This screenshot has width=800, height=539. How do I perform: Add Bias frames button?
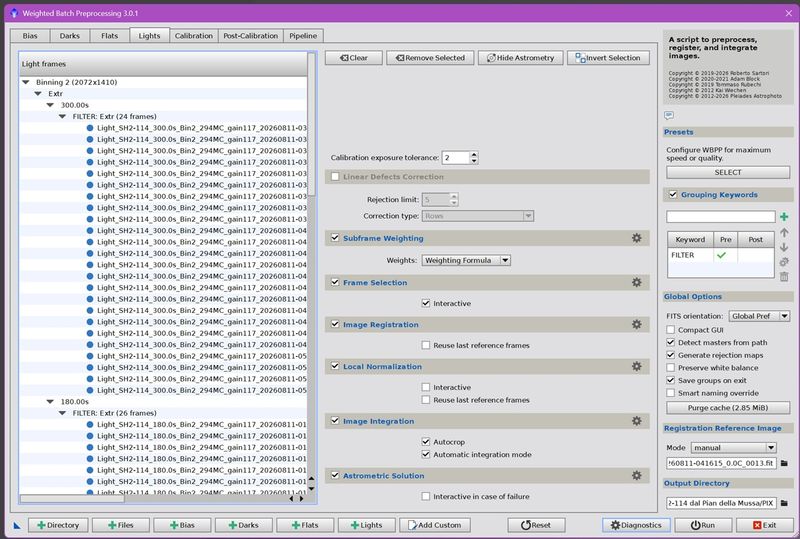pyautogui.click(x=182, y=525)
